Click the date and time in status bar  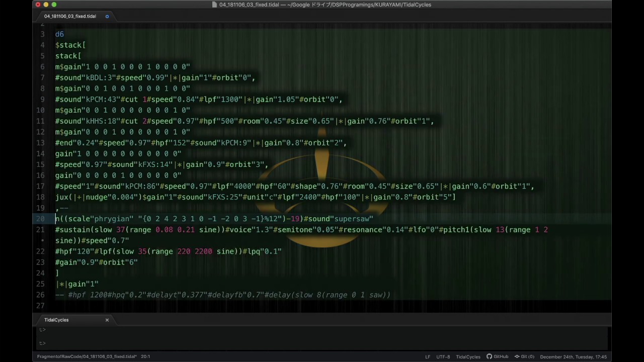(x=573, y=357)
